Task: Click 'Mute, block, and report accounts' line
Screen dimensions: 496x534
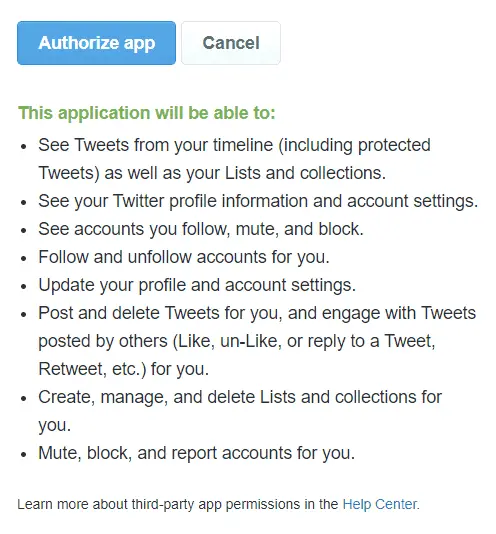Action: tap(197, 453)
